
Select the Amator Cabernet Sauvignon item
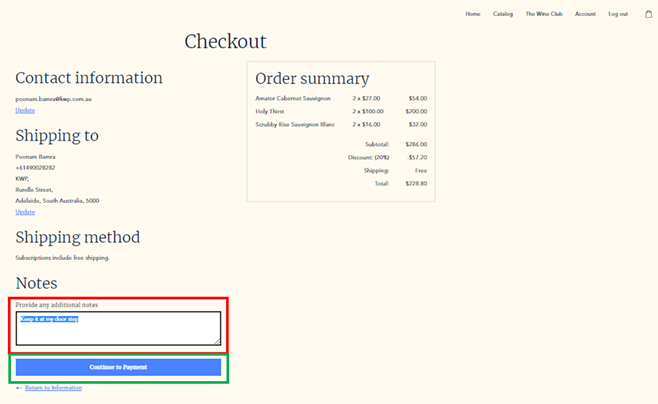[x=293, y=98]
